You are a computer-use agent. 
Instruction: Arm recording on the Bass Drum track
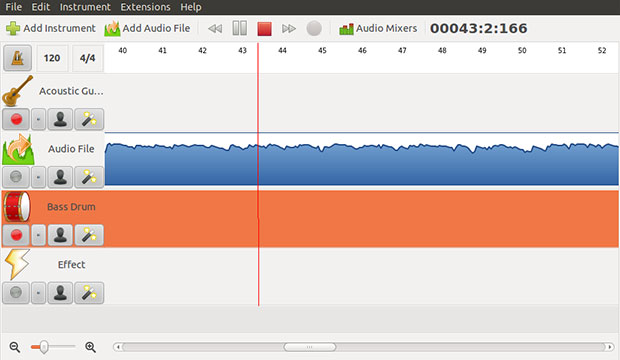[x=16, y=235]
